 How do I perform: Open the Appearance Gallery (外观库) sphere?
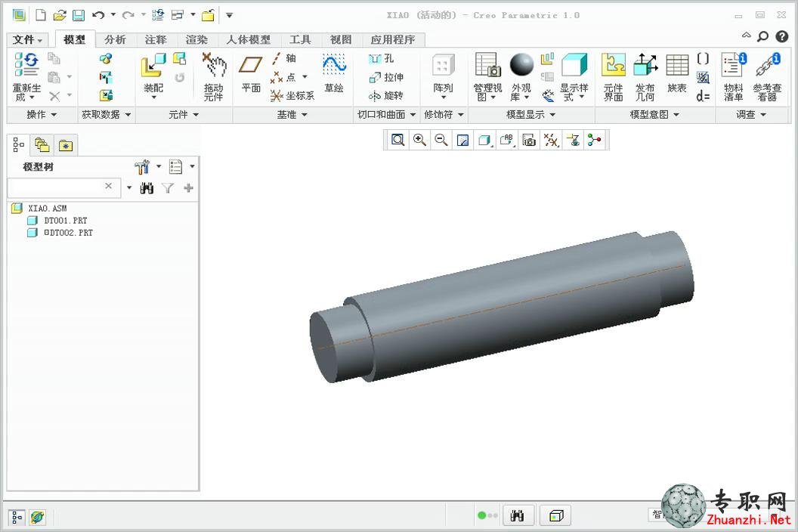tap(521, 65)
